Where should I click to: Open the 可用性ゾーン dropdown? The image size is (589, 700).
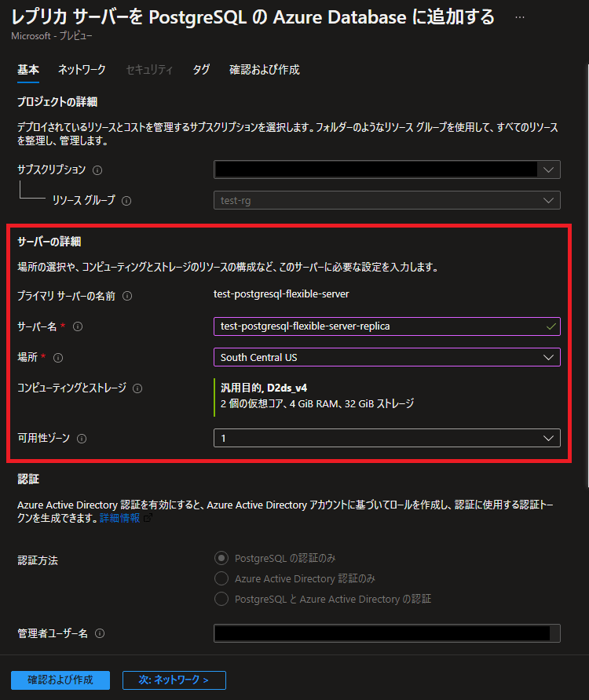[x=387, y=438]
